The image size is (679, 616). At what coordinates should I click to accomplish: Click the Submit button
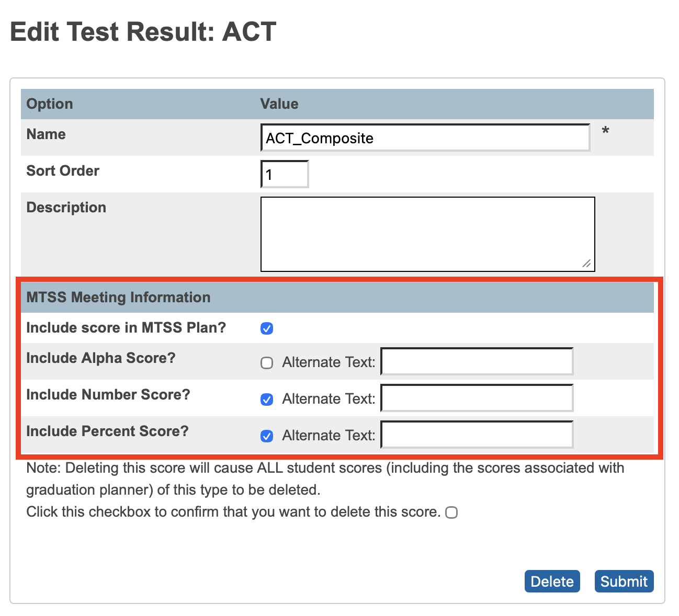(624, 581)
